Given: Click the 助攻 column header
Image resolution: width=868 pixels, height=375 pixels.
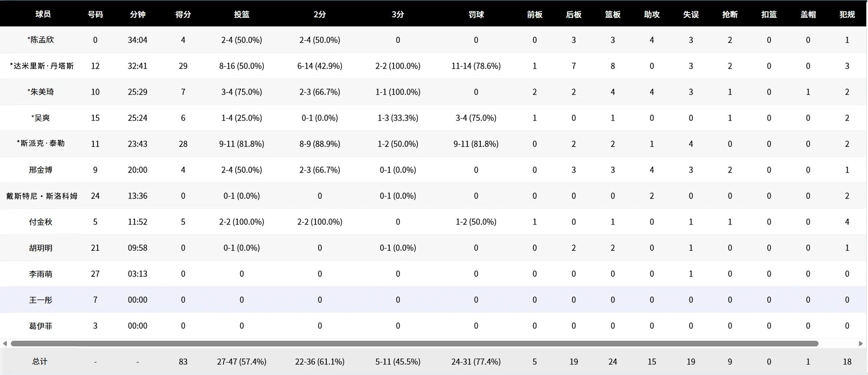Looking at the screenshot, I should coord(651,14).
